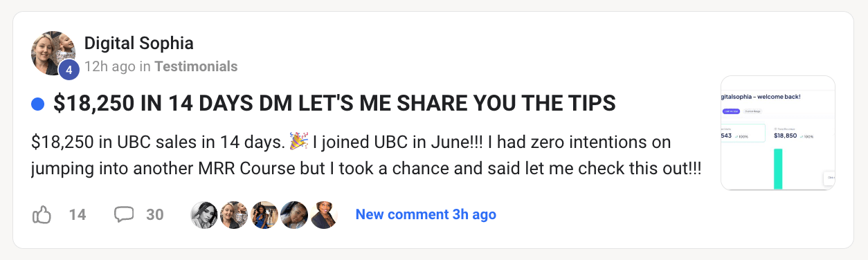Image resolution: width=868 pixels, height=260 pixels.
Task: View the 30 comments count
Action: [155, 215]
